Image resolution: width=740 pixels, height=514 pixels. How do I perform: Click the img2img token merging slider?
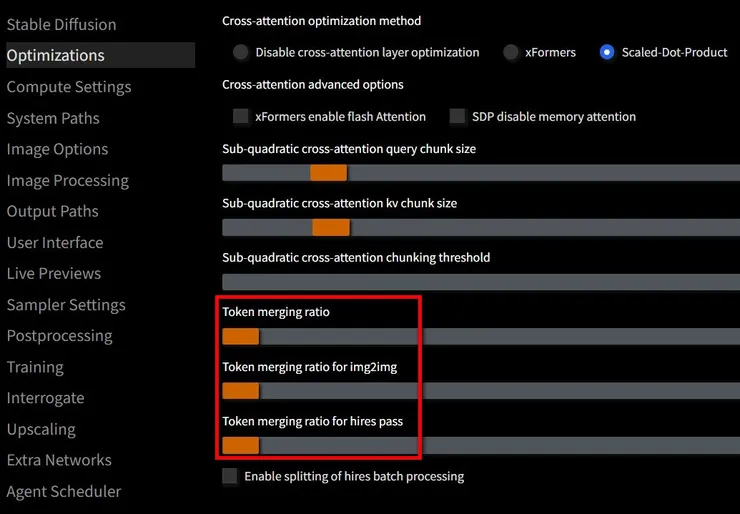pos(241,391)
